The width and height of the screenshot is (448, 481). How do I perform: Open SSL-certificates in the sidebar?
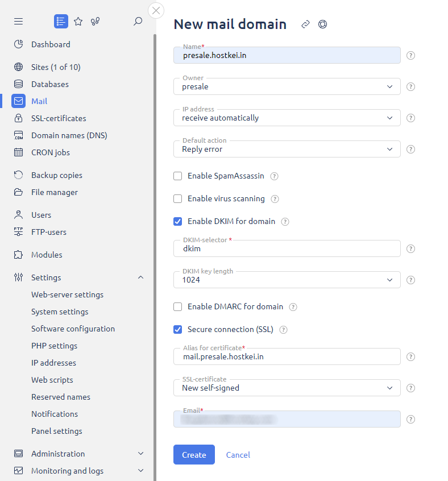pyautogui.click(x=59, y=118)
